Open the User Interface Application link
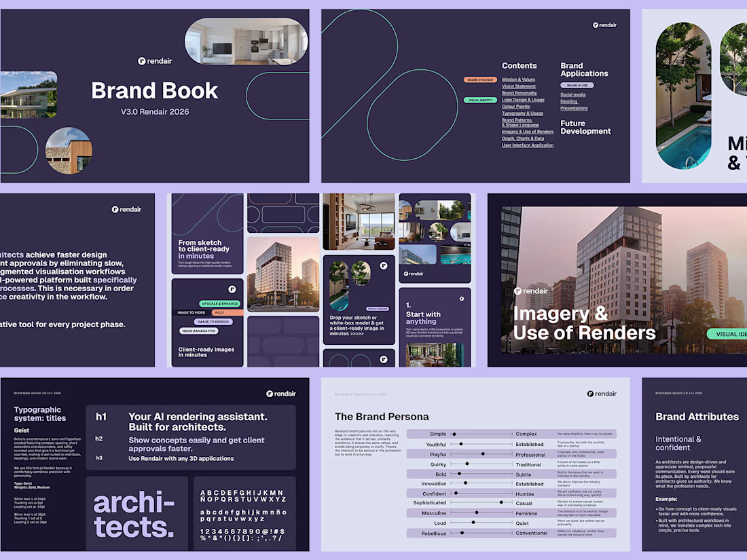This screenshot has height=560, width=747. click(x=528, y=145)
